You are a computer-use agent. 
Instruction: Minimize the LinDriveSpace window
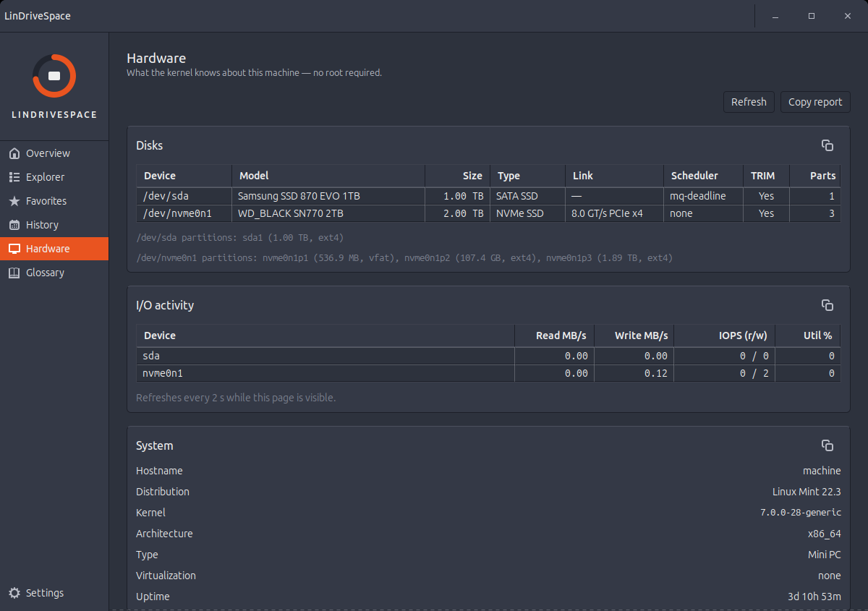(x=775, y=16)
